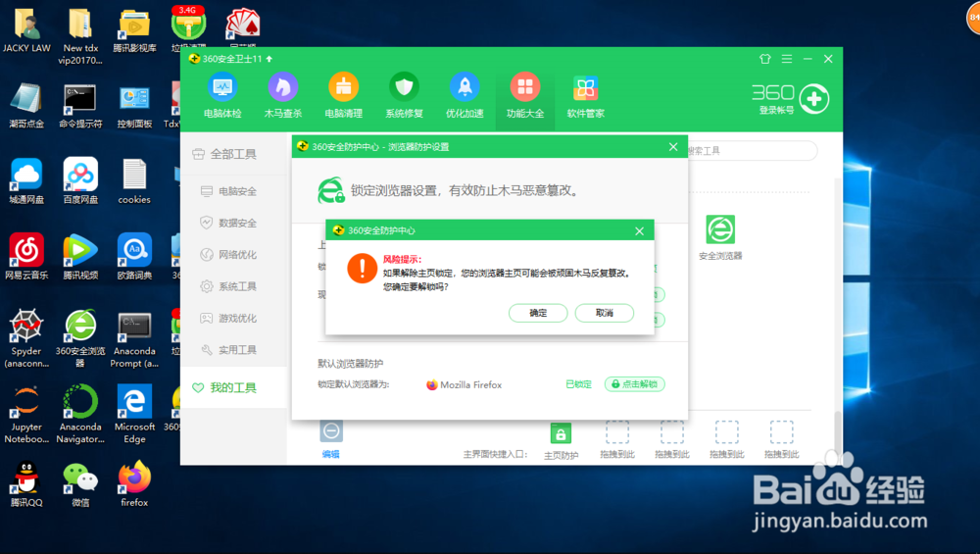Open Anaconda Prompt shortcut
This screenshot has width=980, height=554.
[134, 338]
